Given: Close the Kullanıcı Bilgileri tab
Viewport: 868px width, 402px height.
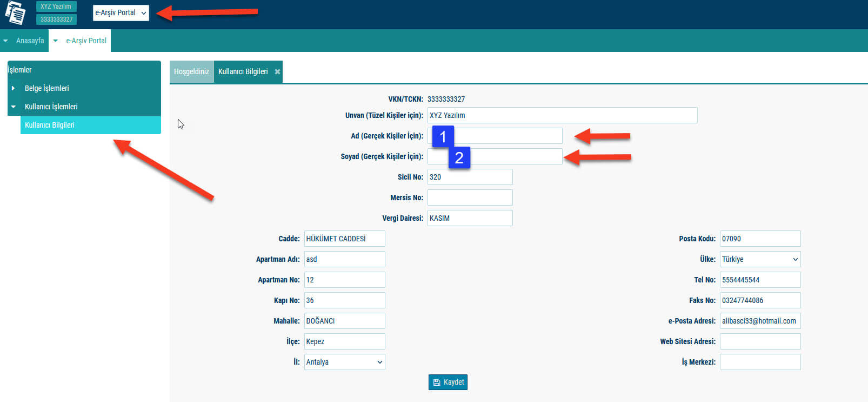Looking at the screenshot, I should [277, 72].
